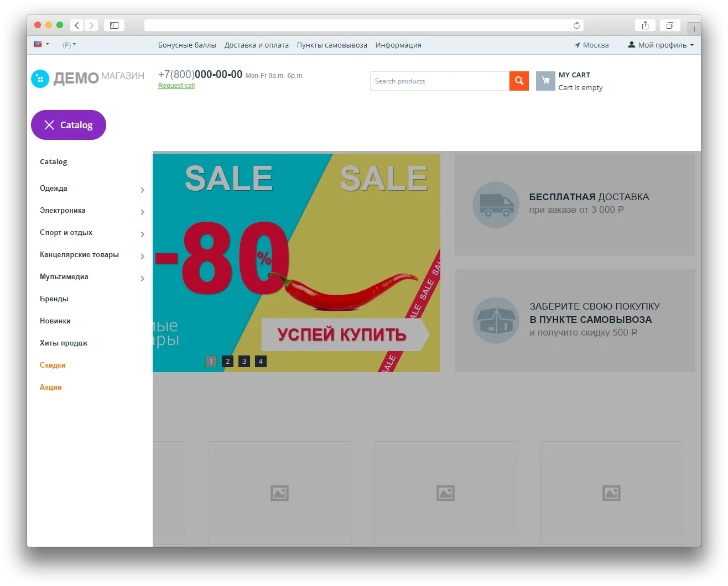Select Хиты продаж in catalog menu
Image resolution: width=728 pixels, height=586 pixels.
coord(64,343)
